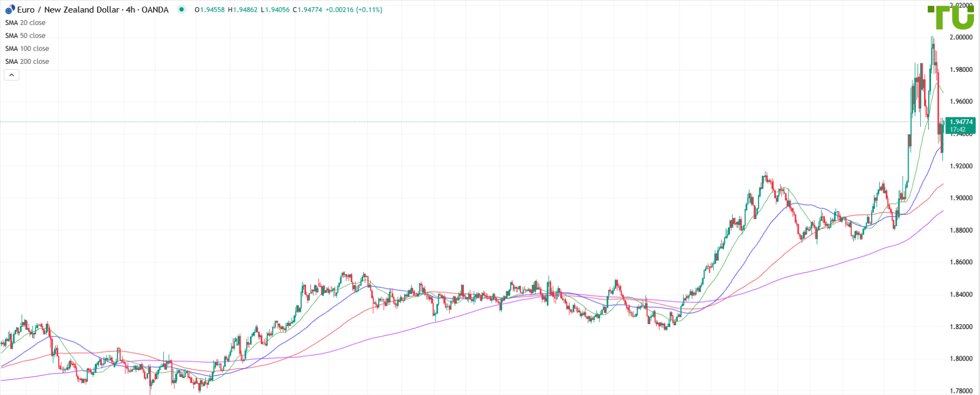980x395 pixels.
Task: Click the low value L1.94056
Action: (275, 10)
